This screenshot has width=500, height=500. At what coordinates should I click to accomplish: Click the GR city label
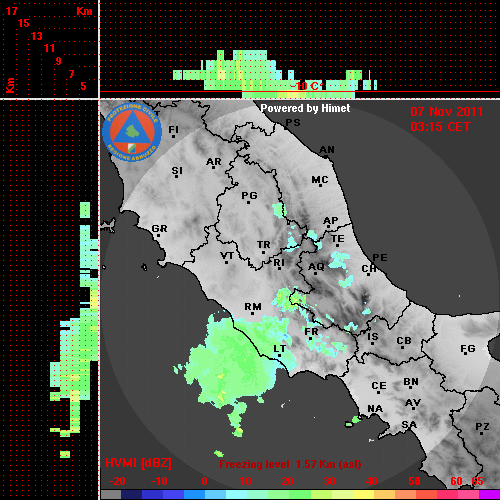tap(159, 229)
